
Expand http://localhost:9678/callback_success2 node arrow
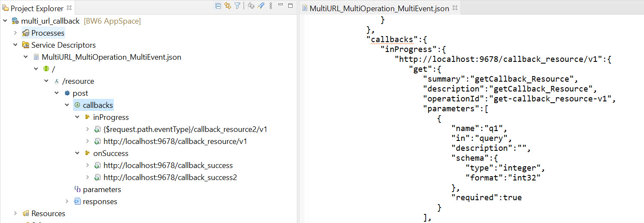(88, 177)
